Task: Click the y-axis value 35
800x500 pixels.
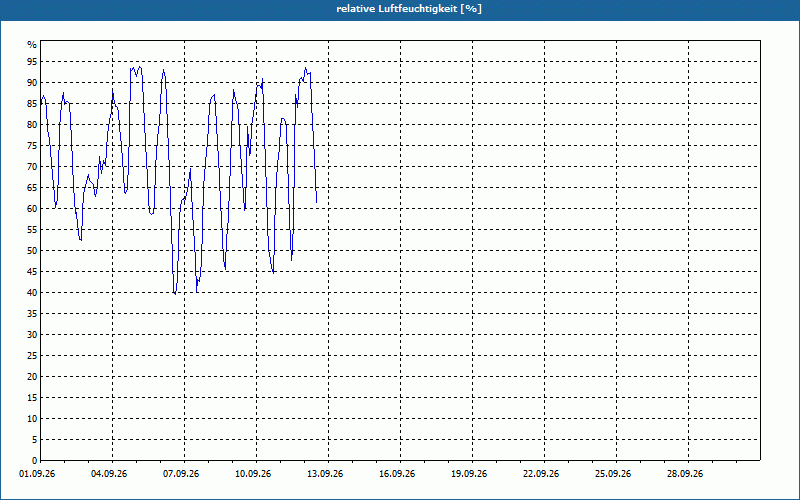Action: (32, 314)
